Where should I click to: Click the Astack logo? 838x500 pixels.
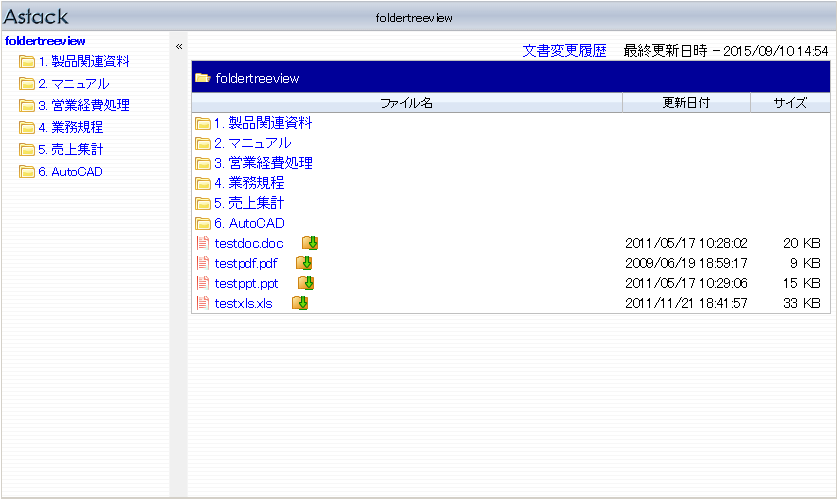36,17
